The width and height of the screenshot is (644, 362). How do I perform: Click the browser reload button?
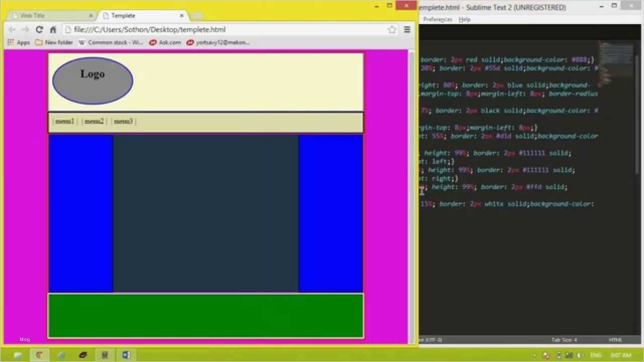(39, 30)
